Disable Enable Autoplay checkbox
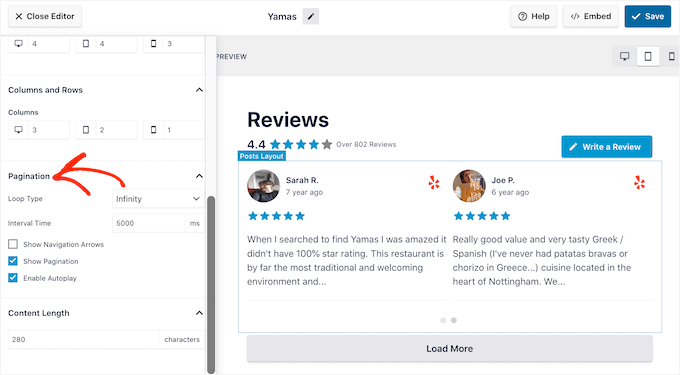 (13, 278)
